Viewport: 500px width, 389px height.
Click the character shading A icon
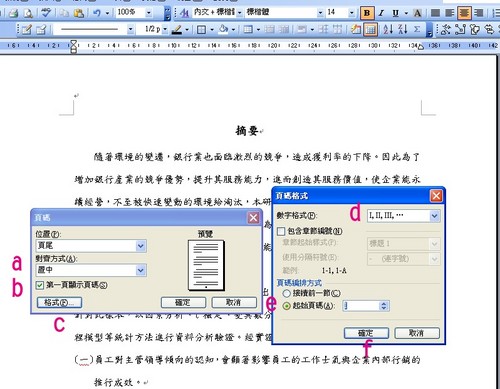(417, 13)
